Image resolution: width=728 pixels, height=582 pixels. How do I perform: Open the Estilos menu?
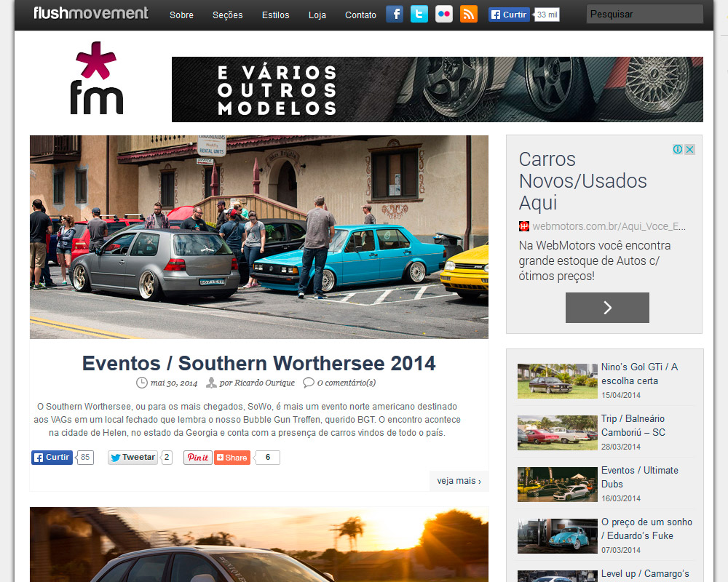click(275, 15)
